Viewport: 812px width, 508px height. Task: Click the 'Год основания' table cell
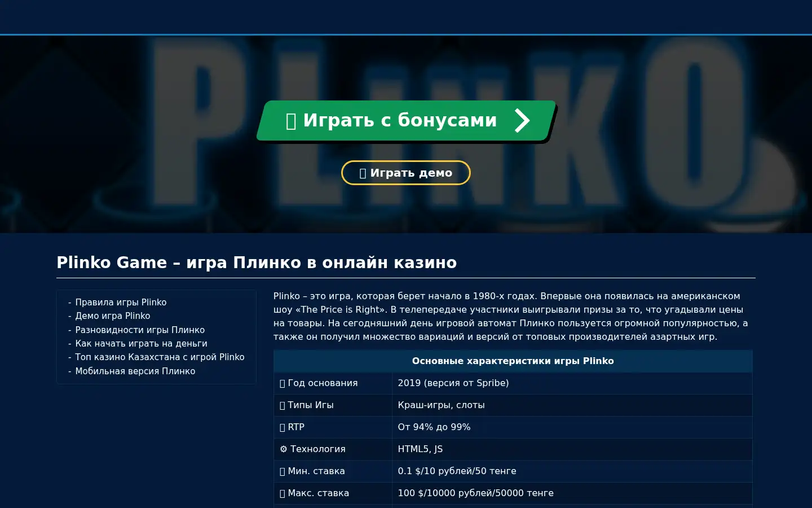tap(333, 383)
